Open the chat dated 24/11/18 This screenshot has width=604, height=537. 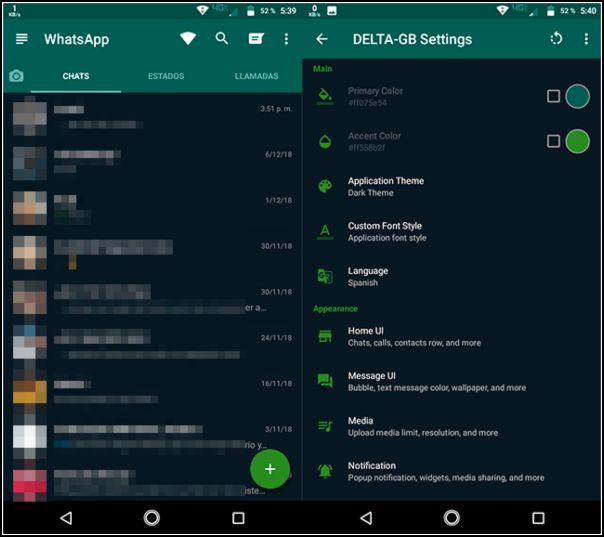pyautogui.click(x=153, y=345)
